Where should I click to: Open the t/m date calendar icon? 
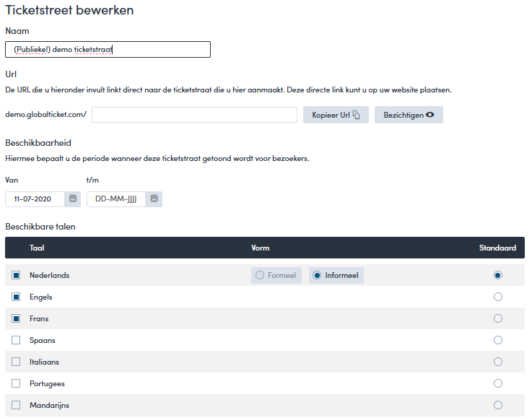(154, 199)
